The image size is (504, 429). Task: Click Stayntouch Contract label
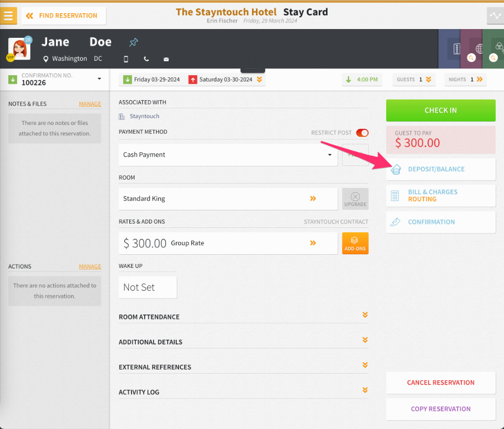(336, 222)
